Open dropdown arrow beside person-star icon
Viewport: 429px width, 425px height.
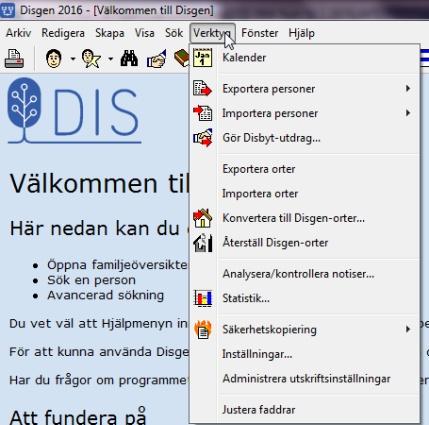110,59
